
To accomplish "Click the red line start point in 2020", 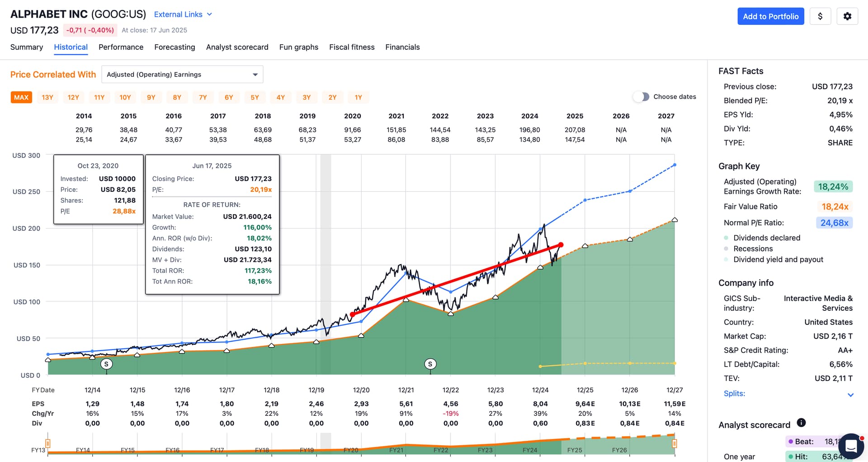I will pyautogui.click(x=353, y=314).
